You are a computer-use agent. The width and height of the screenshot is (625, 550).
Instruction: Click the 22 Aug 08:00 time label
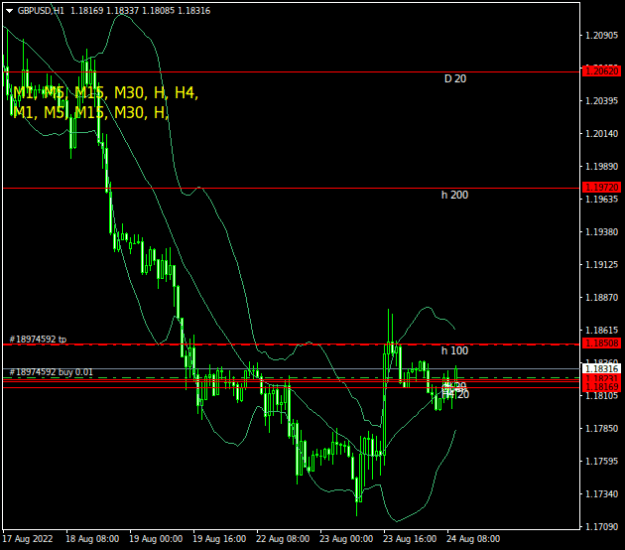pos(283,539)
